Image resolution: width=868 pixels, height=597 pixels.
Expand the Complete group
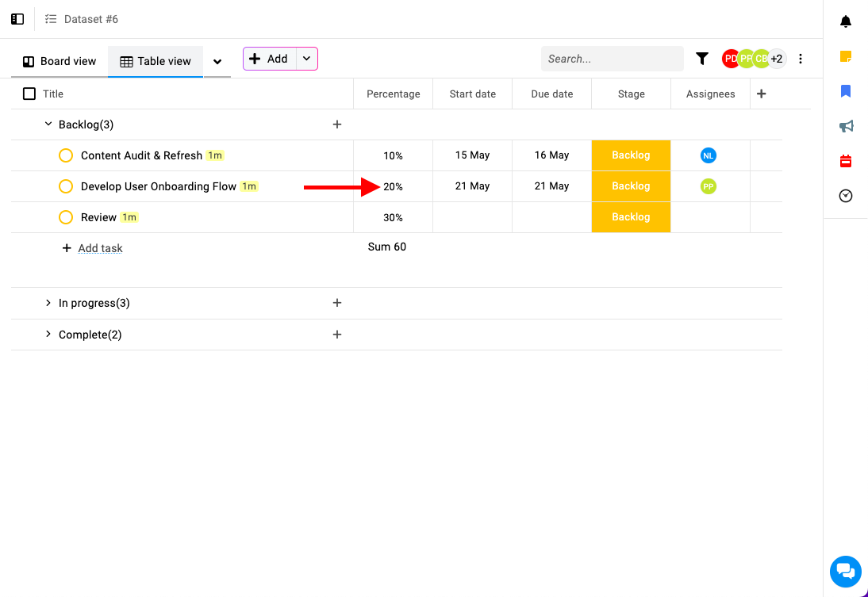[48, 335]
